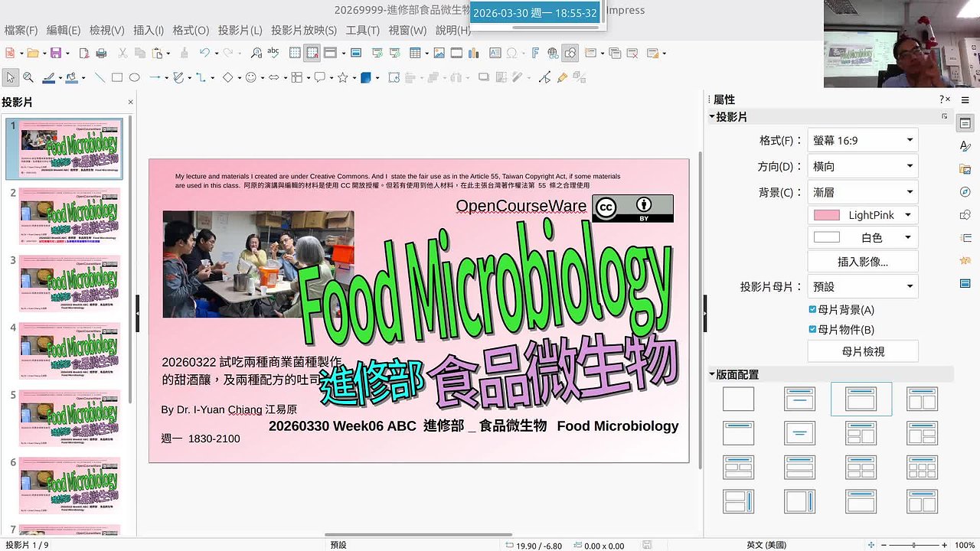Select the Zoom & Pan magnifier tool

tap(28, 77)
